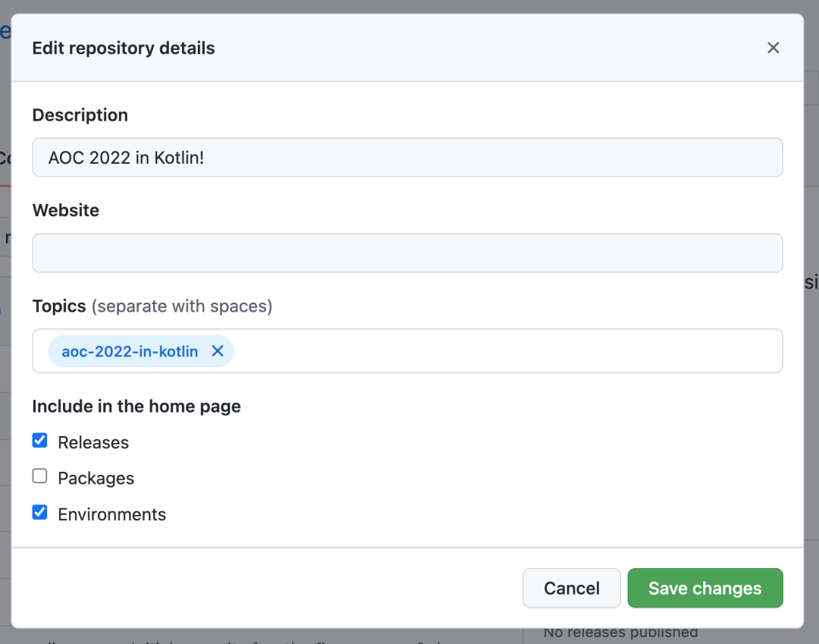
Task: Click the empty area of the Topics box
Action: (x=507, y=351)
